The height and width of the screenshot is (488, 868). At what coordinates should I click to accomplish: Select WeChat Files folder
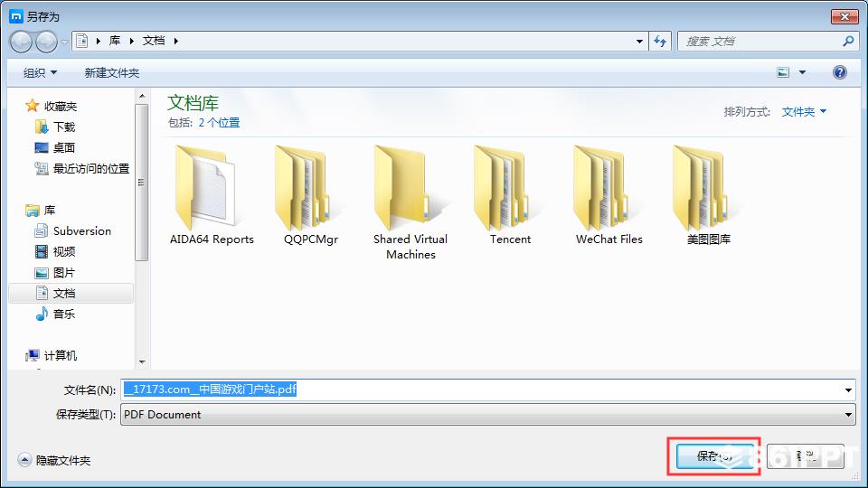609,195
